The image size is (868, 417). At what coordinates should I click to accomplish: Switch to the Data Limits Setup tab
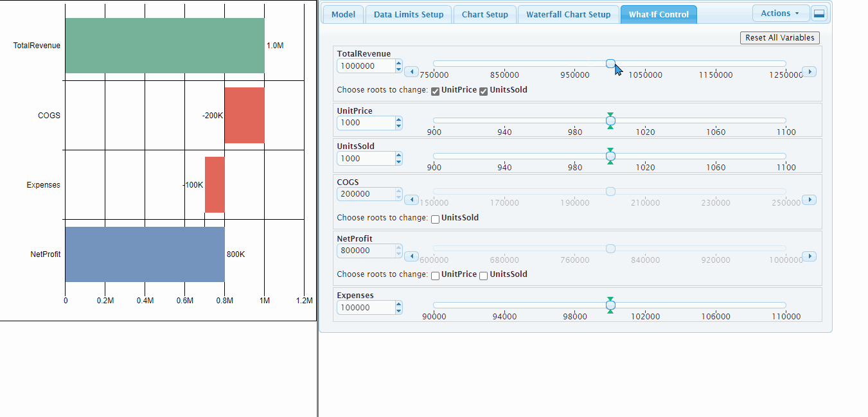click(x=409, y=14)
